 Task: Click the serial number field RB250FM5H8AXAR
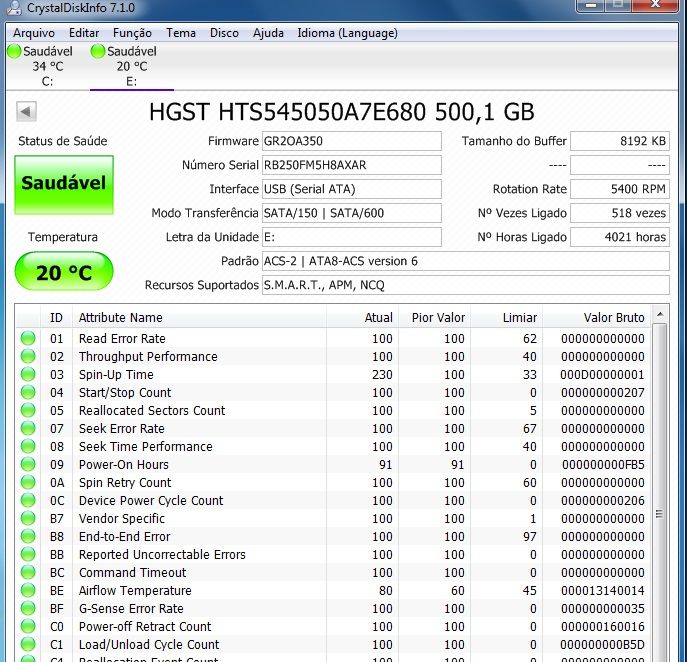[x=352, y=165]
